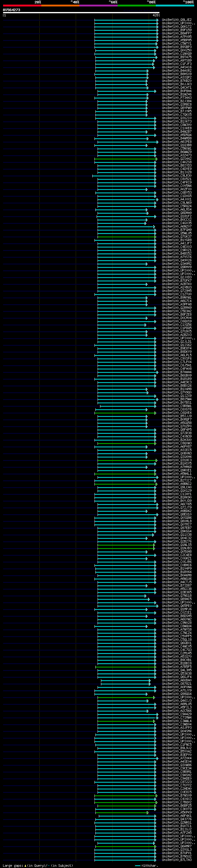This screenshot has width=197, height=868.
Task: Open hit UniRef100_A6PV87
Action: (176, 446)
